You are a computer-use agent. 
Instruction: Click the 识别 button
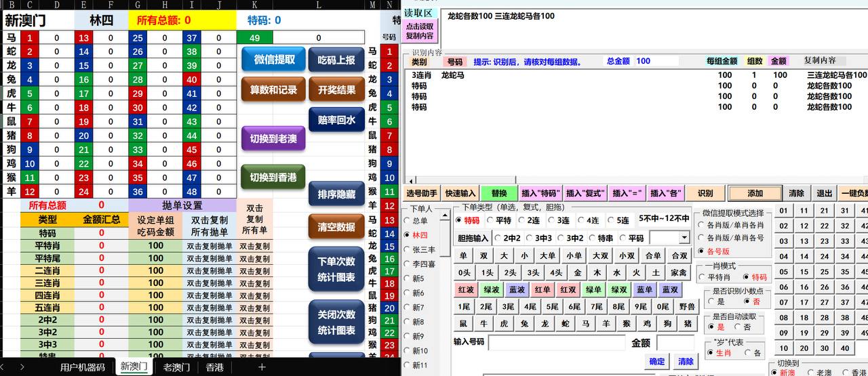point(705,193)
